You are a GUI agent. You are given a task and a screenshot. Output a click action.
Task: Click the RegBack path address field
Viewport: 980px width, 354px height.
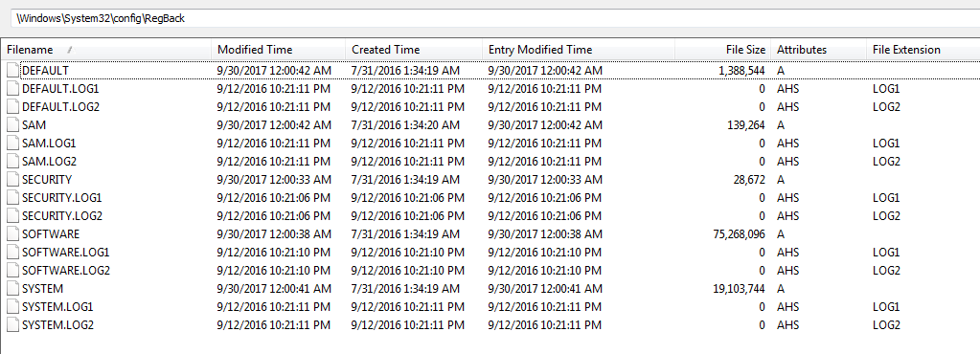[x=495, y=18]
